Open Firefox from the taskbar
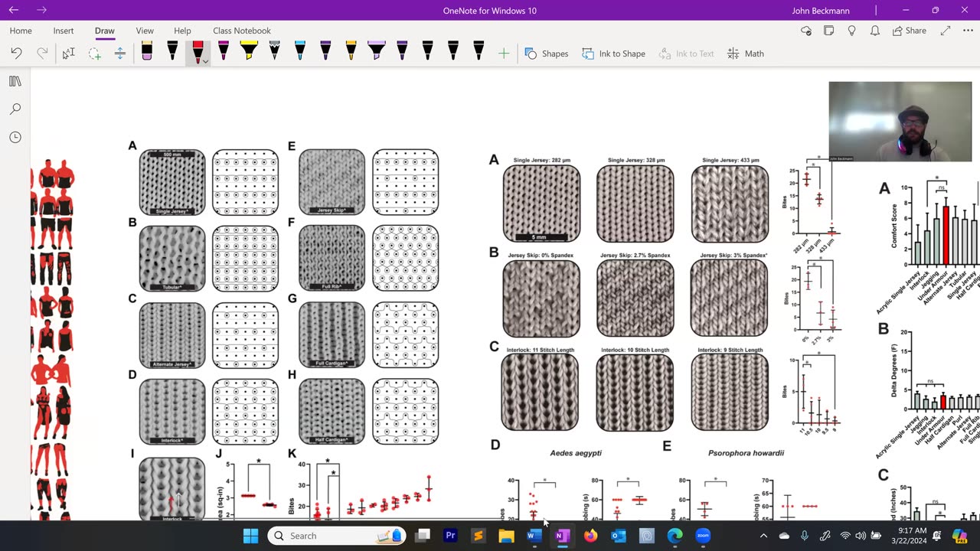 pos(590,536)
